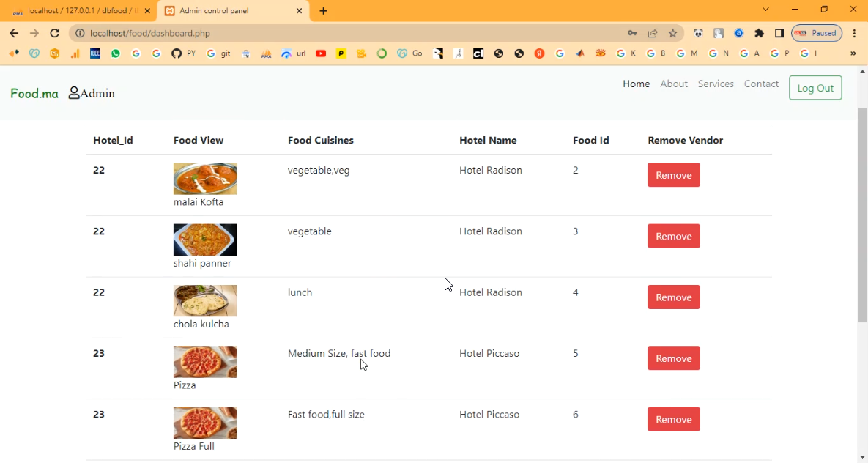Open the YouTube bookmark
868x463 pixels.
pyautogui.click(x=321, y=53)
